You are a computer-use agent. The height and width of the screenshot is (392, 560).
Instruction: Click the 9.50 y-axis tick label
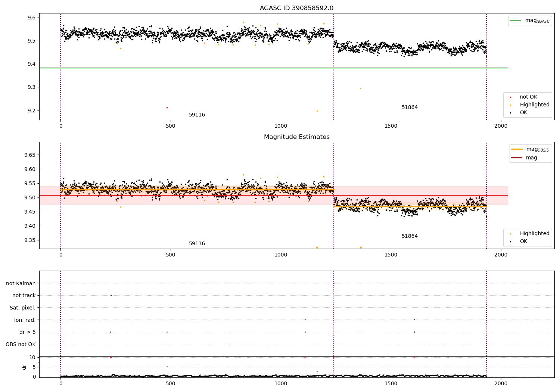(x=30, y=197)
